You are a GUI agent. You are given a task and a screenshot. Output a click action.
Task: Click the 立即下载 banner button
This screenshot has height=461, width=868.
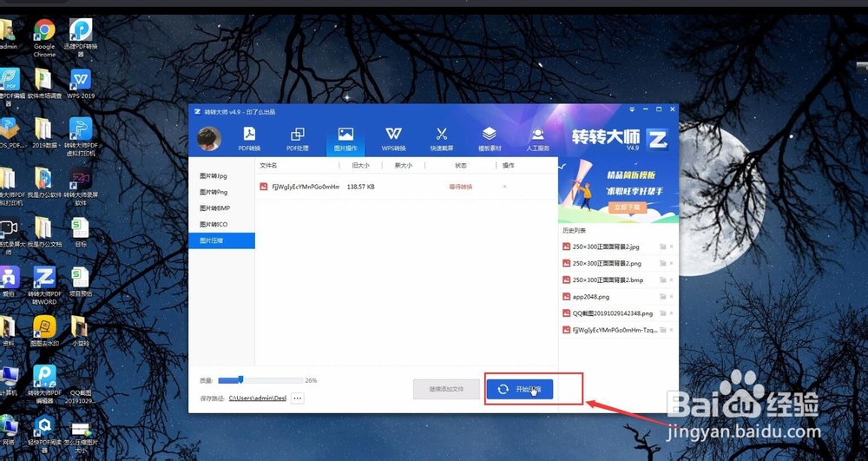[628, 207]
